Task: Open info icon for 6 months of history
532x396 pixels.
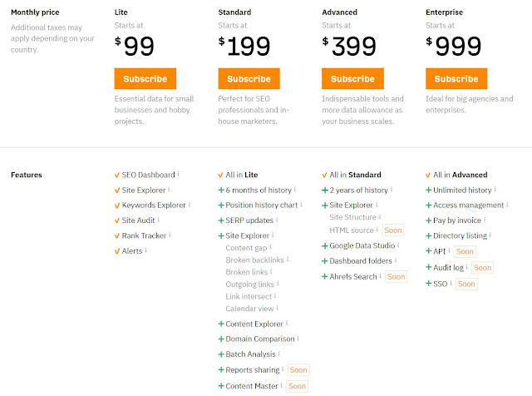Action: 295,189
